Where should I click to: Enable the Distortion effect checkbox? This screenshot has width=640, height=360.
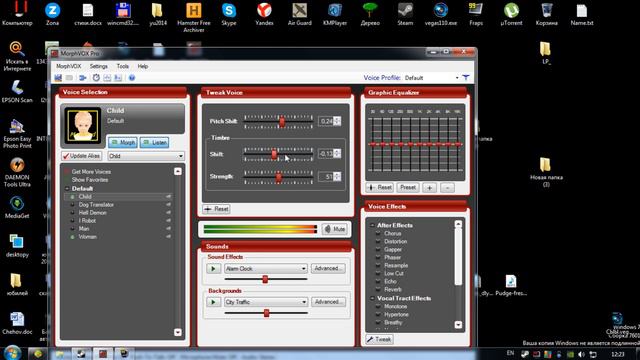378,241
